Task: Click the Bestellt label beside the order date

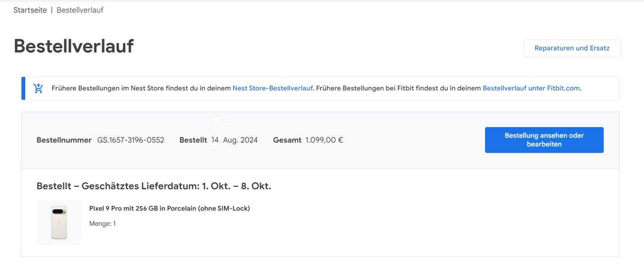Action: pyautogui.click(x=193, y=140)
